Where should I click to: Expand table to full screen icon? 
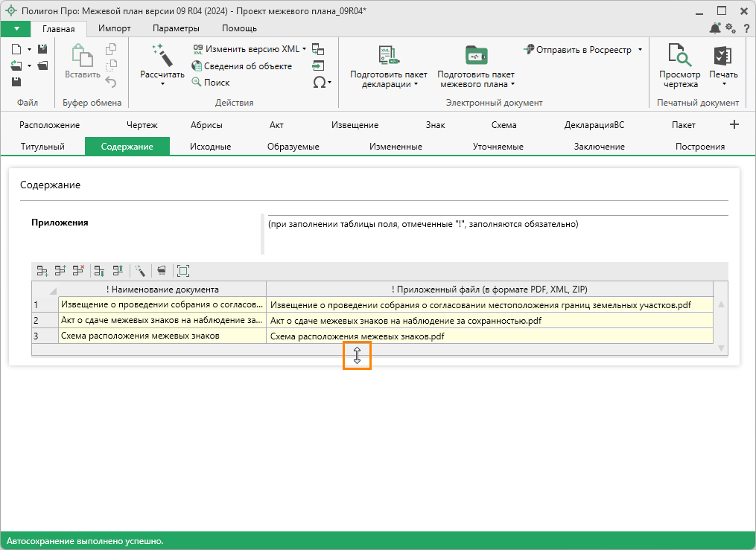click(183, 271)
